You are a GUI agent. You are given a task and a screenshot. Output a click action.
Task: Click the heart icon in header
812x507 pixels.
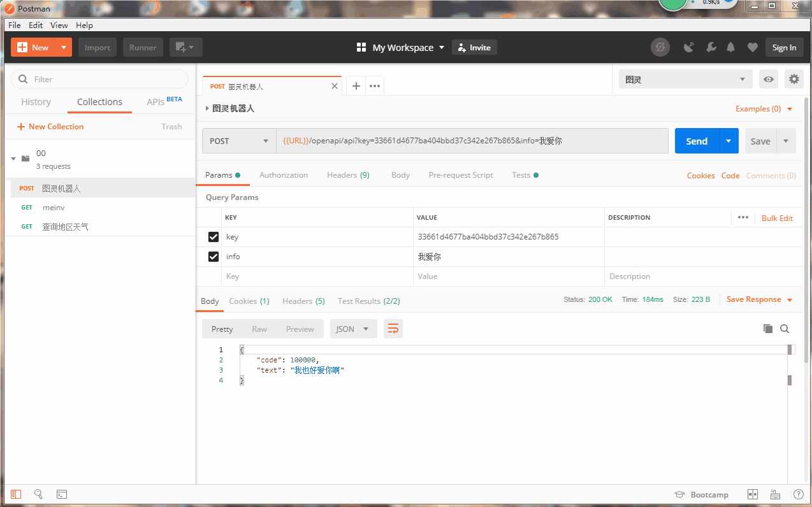coord(753,47)
